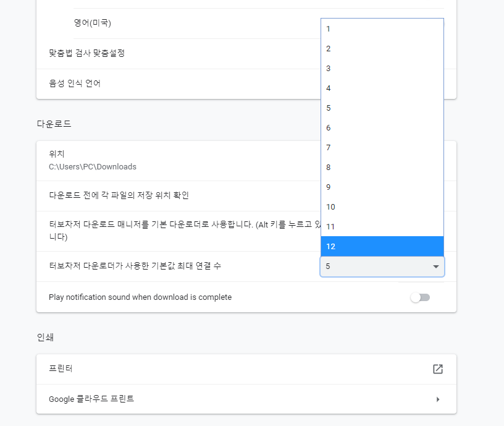Click the 인쇄 section heading
This screenshot has width=504, height=426.
(45, 337)
